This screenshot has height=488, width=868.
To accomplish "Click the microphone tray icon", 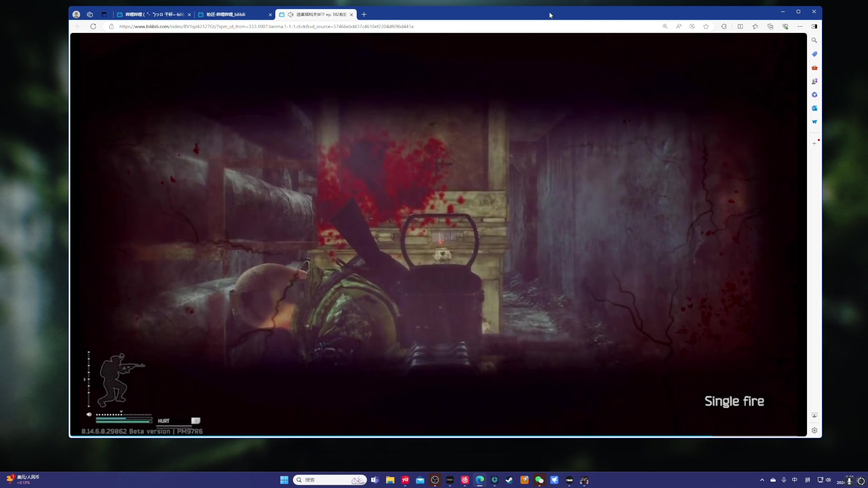I will click(784, 480).
